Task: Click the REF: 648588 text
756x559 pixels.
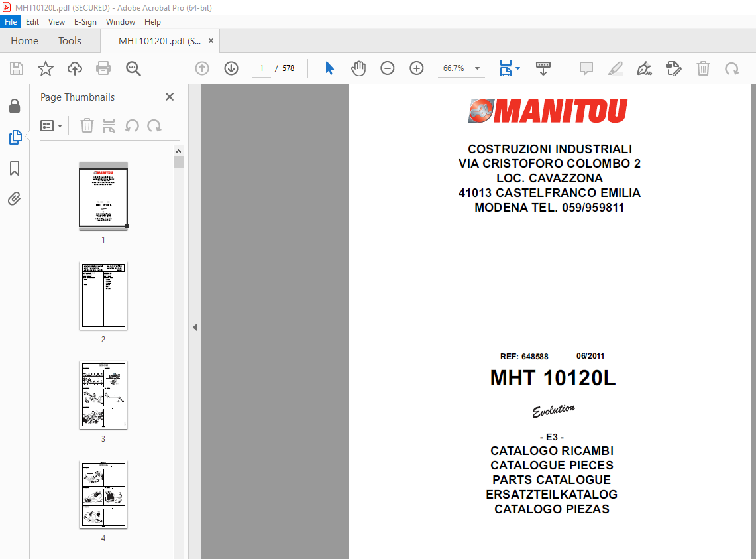Action: (524, 357)
